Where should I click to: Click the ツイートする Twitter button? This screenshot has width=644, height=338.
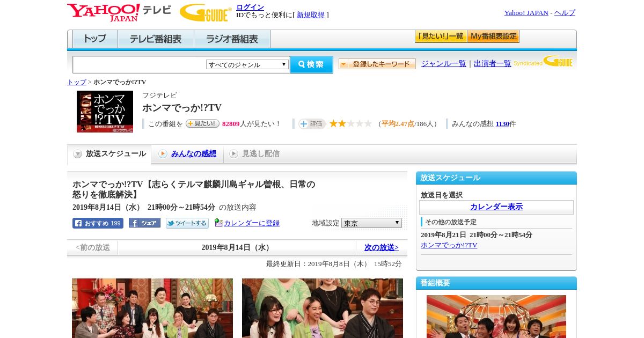(x=187, y=223)
